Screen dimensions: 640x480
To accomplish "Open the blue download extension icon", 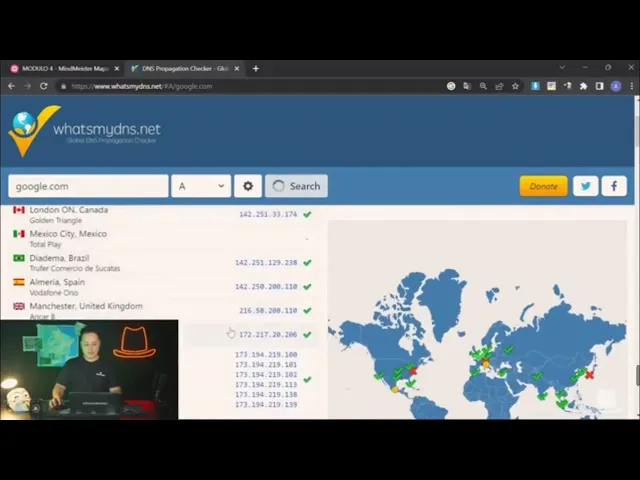I will (x=535, y=86).
